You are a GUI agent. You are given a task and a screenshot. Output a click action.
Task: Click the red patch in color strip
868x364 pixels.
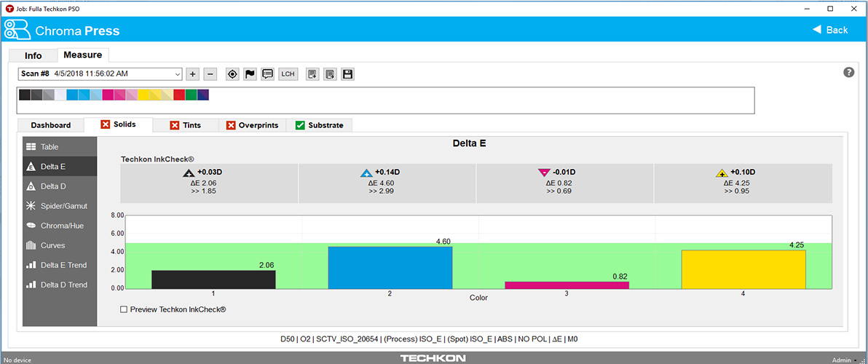point(179,95)
